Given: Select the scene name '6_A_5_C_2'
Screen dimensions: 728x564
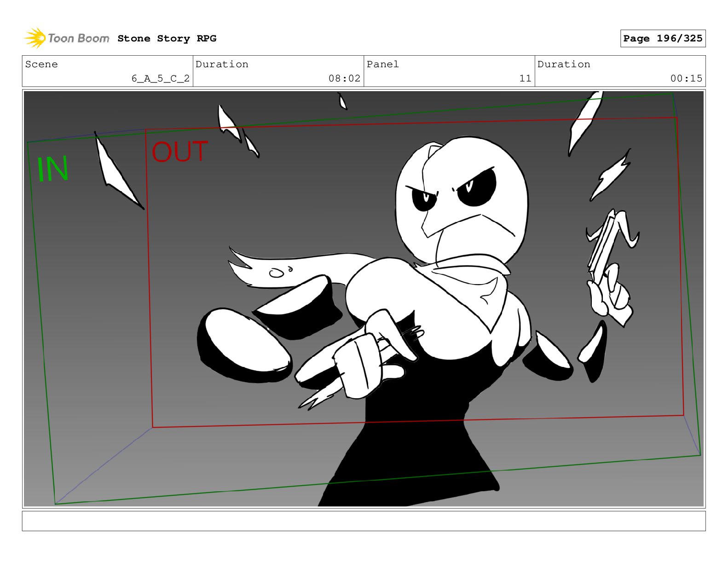Looking at the screenshot, I should coord(160,78).
